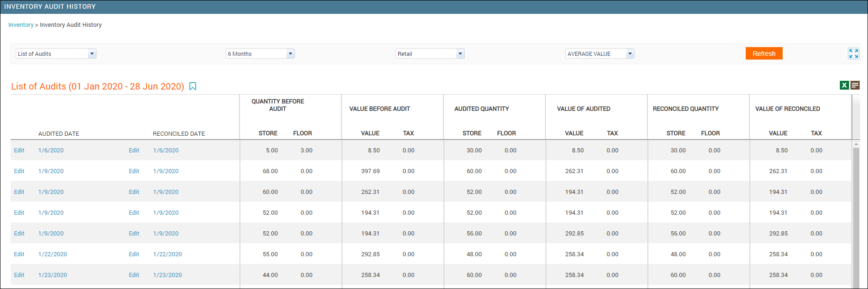The image size is (868, 289).
Task: Click the AUDITED DATE column header
Action: point(59,133)
